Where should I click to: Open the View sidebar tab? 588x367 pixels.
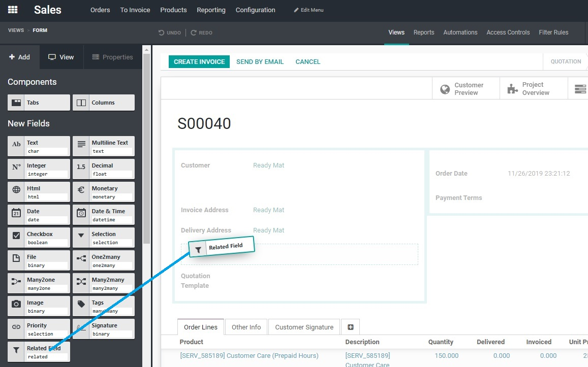(61, 57)
